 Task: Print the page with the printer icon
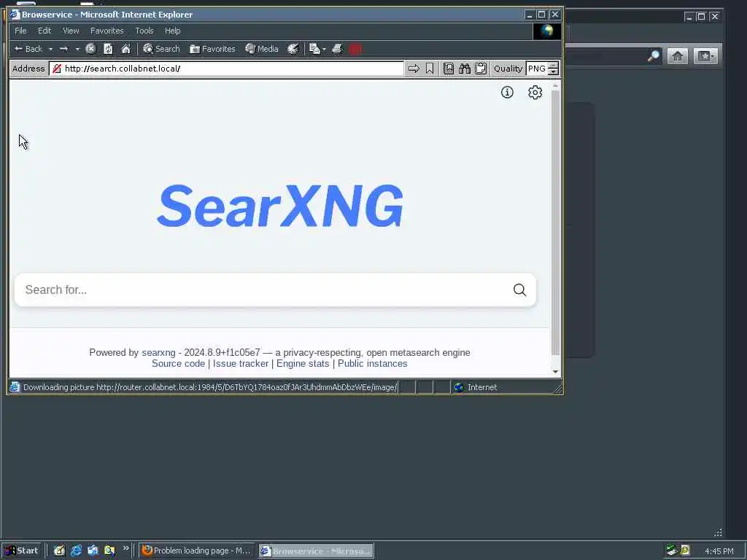tap(338, 49)
